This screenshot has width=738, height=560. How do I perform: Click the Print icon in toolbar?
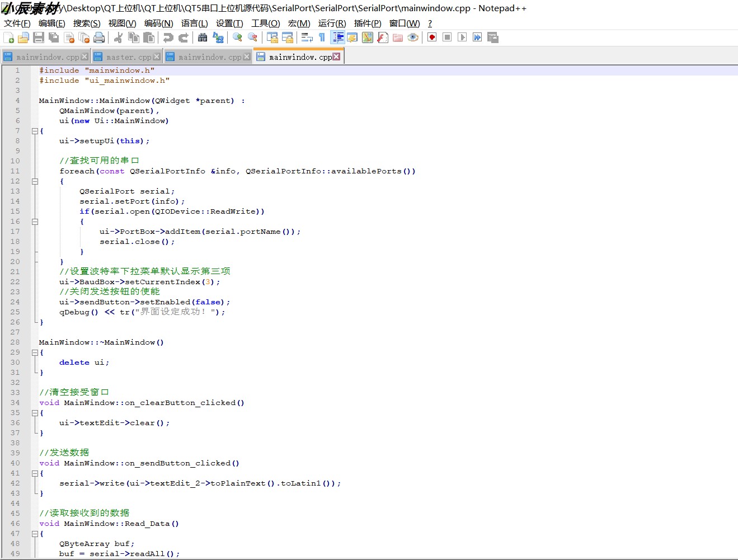click(x=99, y=37)
